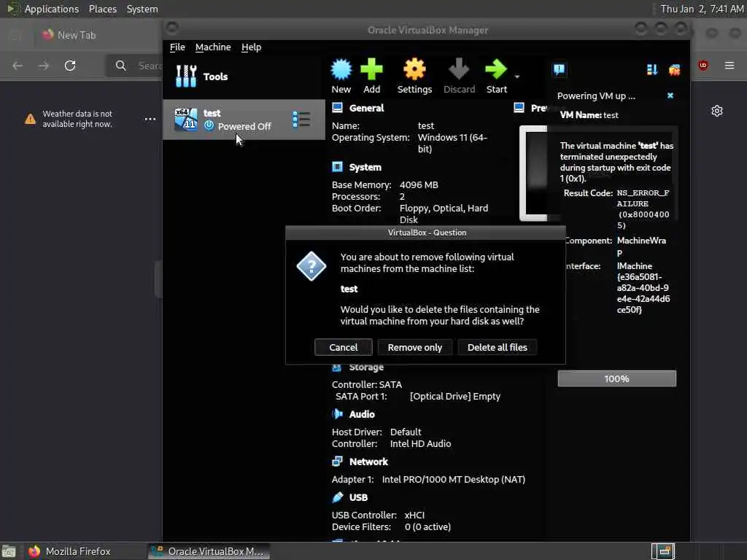Open the weather widget three-dots menu
Image resolution: width=747 pixels, height=560 pixels.
pyautogui.click(x=150, y=119)
